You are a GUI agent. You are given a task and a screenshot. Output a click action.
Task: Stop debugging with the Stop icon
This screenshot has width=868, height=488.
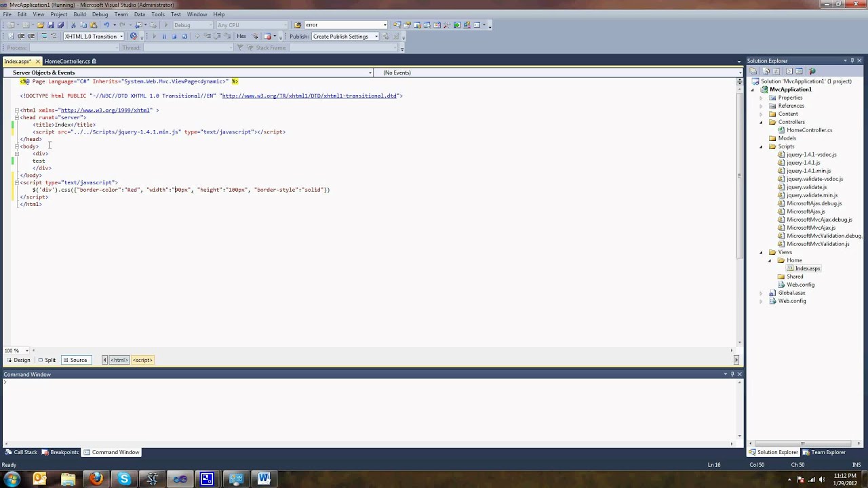174,36
